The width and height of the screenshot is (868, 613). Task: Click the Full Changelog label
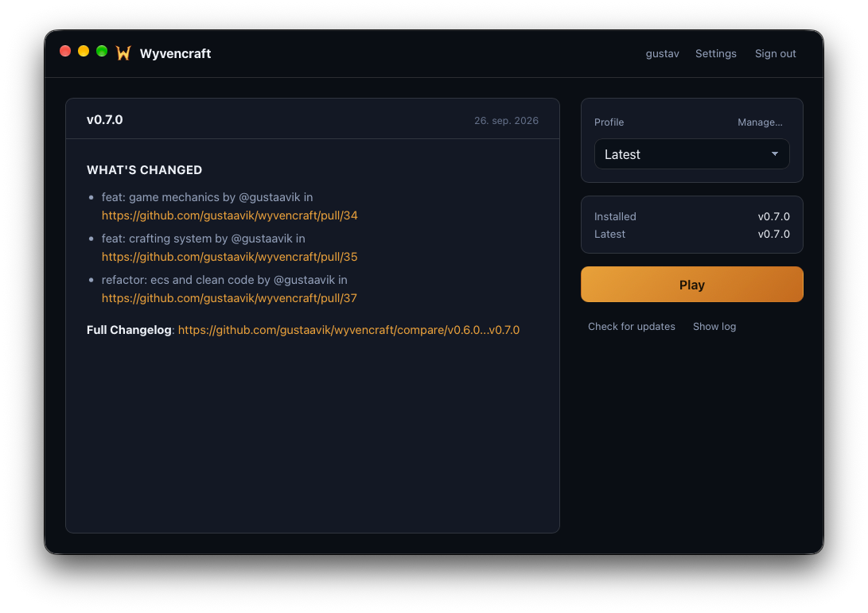pyautogui.click(x=129, y=330)
